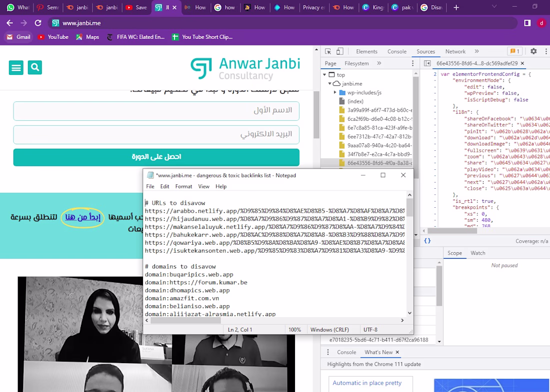Open DevTools settings gear

point(533,51)
